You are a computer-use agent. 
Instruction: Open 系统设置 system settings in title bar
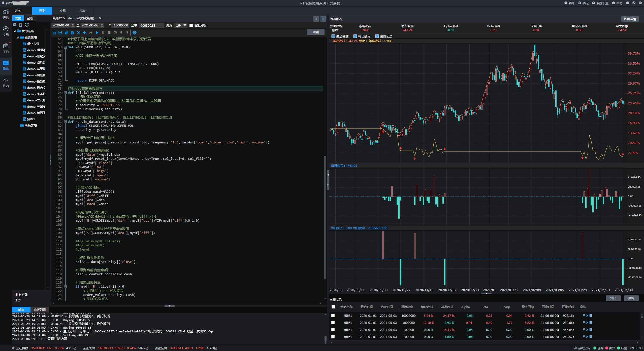tap(600, 3)
